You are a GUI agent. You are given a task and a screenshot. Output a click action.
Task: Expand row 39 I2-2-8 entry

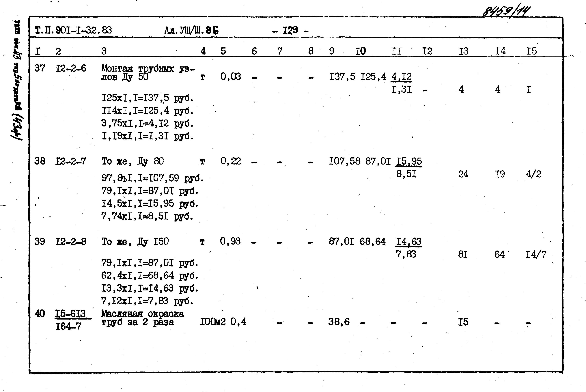(37, 243)
